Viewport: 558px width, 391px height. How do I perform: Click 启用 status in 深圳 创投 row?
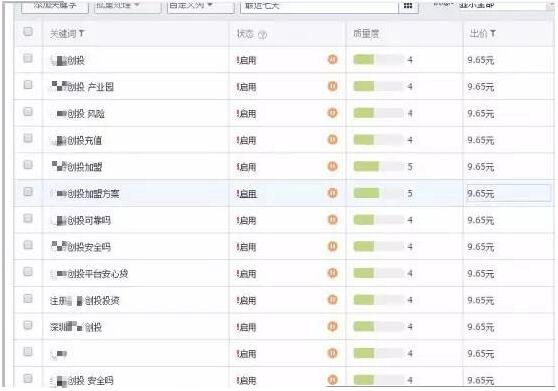click(247, 327)
